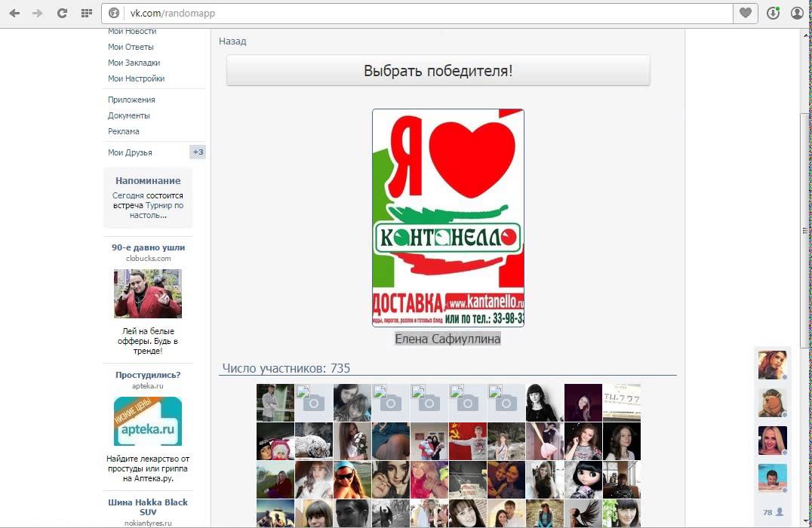Open chat with blonde woman friend
Image resolution: width=812 pixels, height=528 pixels.
(772, 441)
